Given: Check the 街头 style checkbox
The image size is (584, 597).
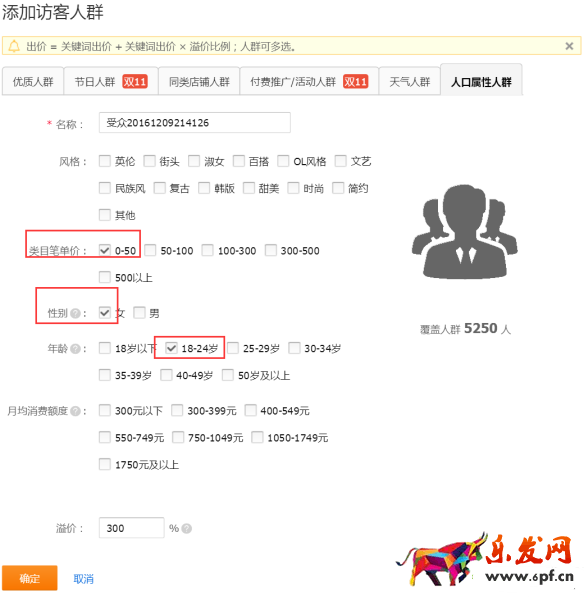Looking at the screenshot, I should click(x=149, y=161).
